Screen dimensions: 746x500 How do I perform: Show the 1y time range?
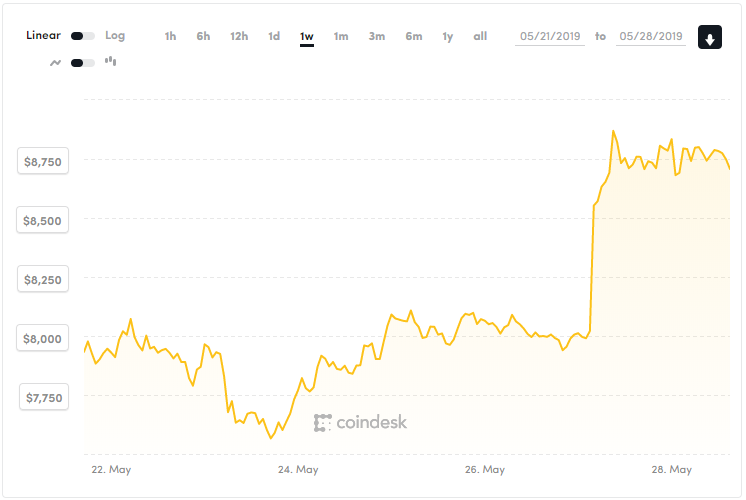click(x=447, y=36)
